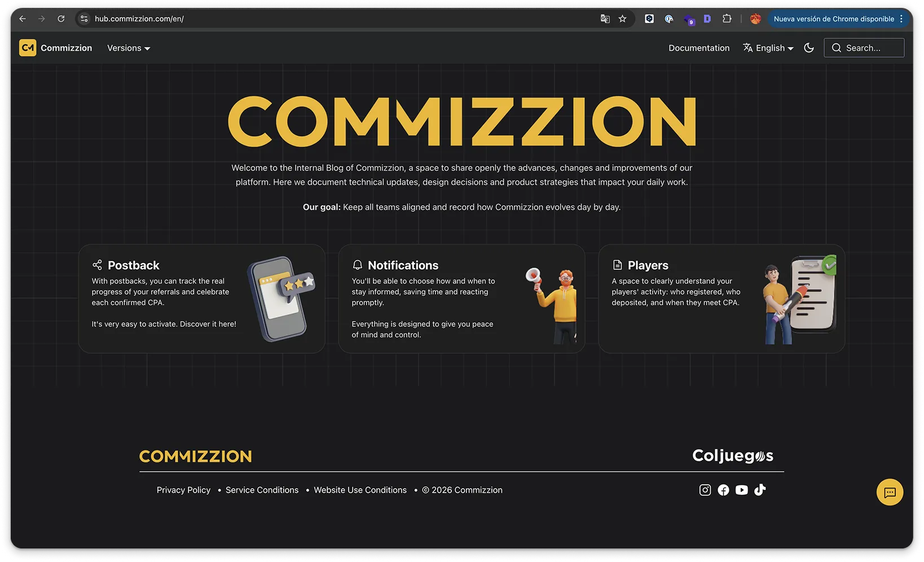Click the round extension icon after the square one
Image resolution: width=924 pixels, height=562 pixels.
pos(669,19)
